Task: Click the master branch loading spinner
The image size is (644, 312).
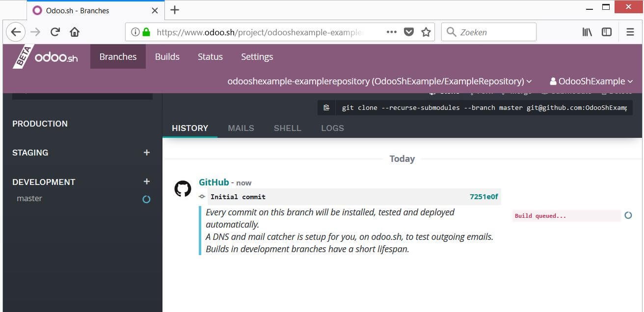Action: [x=146, y=199]
